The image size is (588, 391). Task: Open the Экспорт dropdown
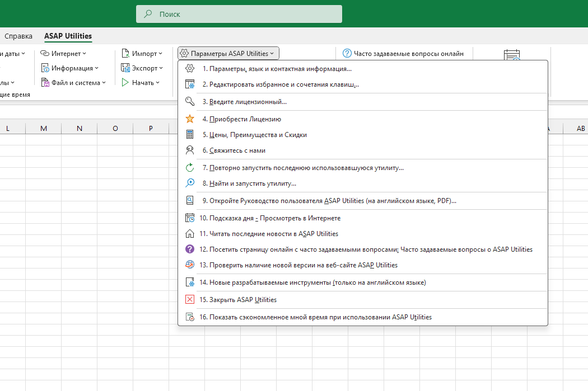point(142,68)
